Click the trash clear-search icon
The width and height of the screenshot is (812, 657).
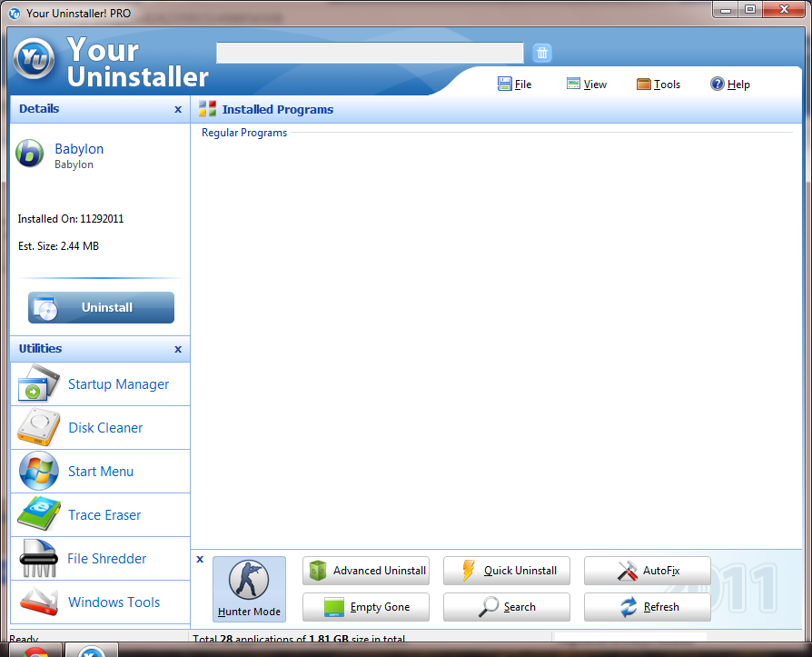541,53
